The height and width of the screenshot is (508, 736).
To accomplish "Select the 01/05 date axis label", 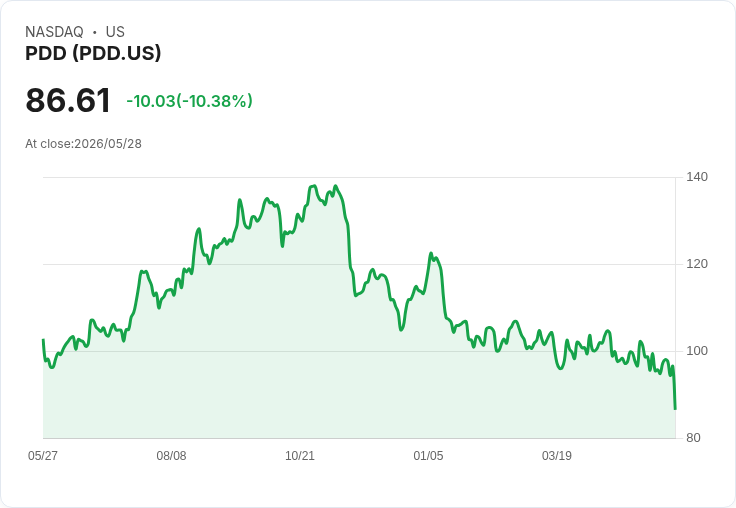I will pos(428,456).
